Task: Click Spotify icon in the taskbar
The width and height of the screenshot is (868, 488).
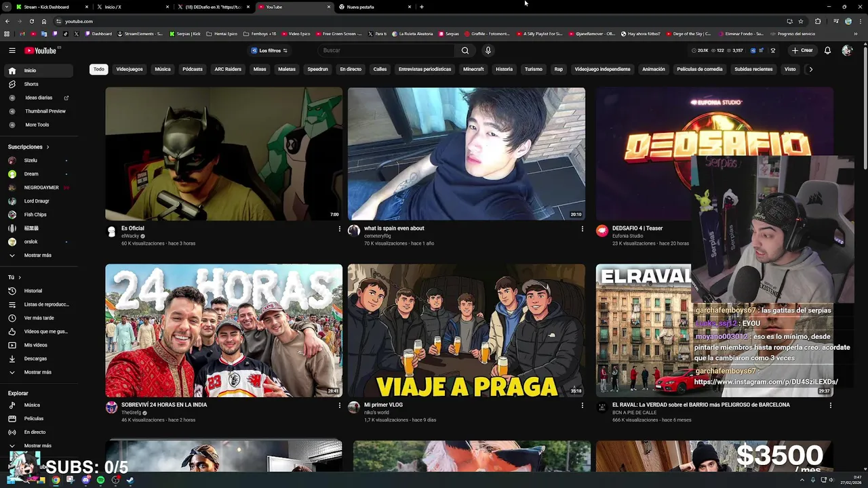Action: 100,480
